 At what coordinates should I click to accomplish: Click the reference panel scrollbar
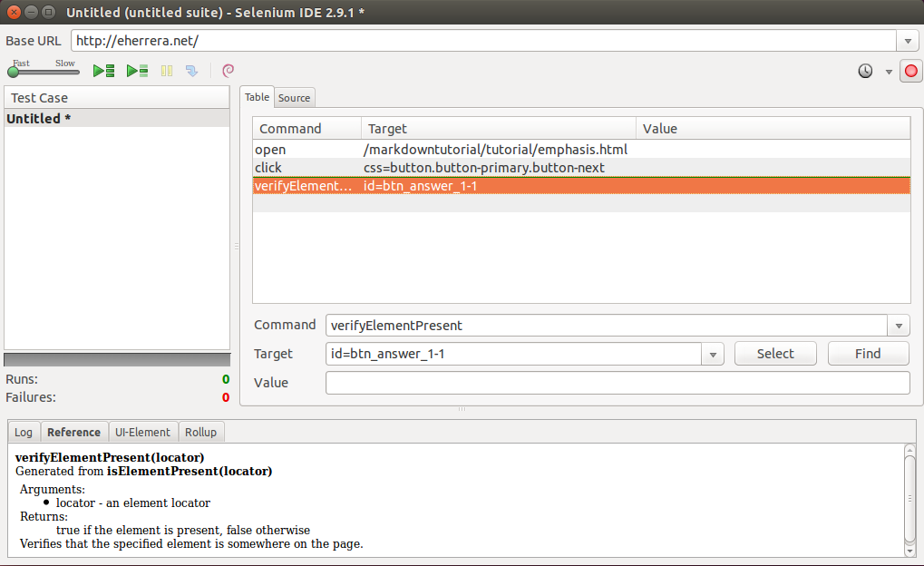(909, 500)
